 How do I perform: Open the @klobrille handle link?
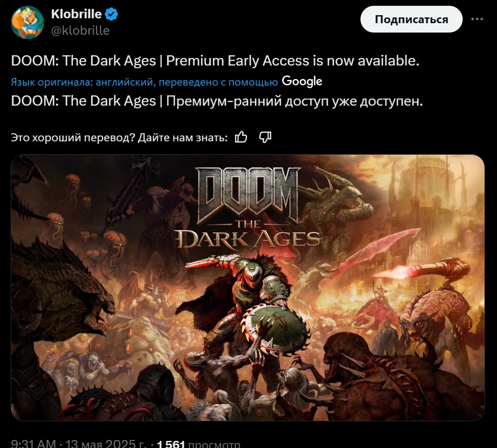(80, 30)
